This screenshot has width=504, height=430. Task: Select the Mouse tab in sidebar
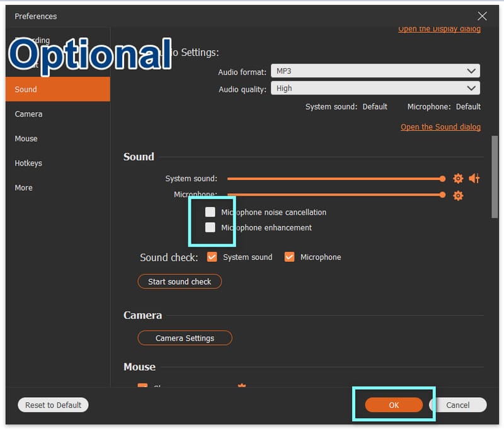[x=26, y=139]
